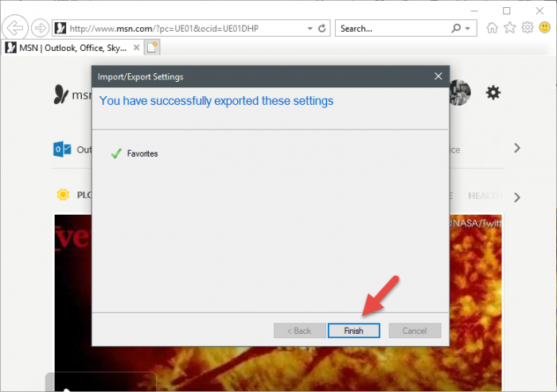Select the MSN | Outlook, Office tab
The height and width of the screenshot is (392, 557).
click(72, 48)
